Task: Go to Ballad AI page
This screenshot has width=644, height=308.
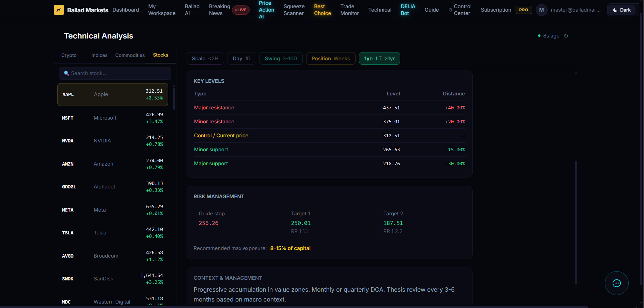Action: click(192, 10)
